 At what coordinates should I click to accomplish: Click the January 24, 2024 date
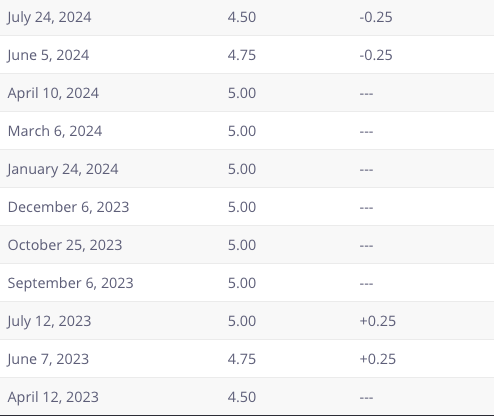point(62,169)
